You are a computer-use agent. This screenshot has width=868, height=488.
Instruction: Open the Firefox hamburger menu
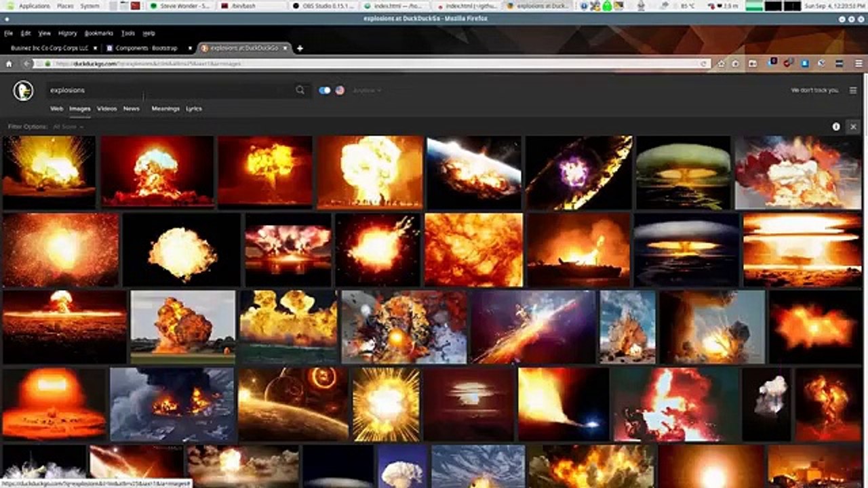click(858, 64)
